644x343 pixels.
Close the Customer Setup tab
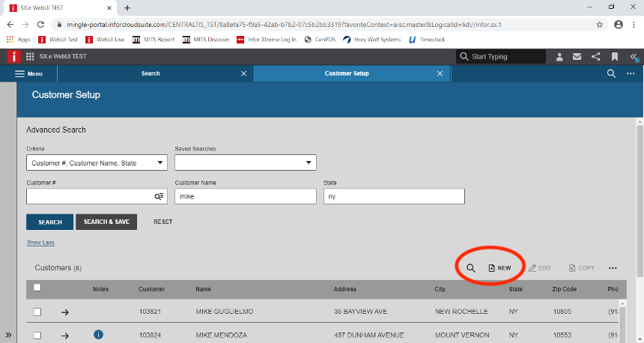(x=440, y=73)
